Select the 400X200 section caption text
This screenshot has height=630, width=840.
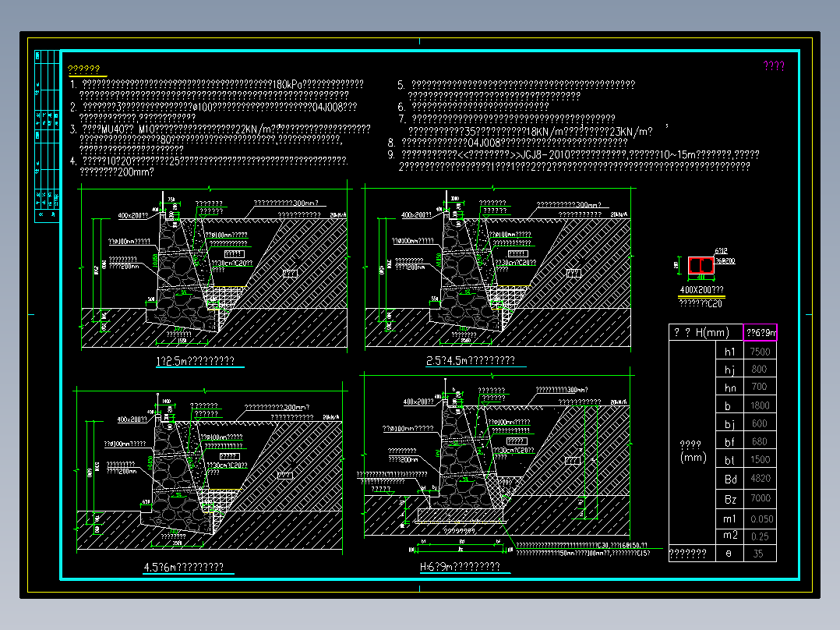coord(701,290)
